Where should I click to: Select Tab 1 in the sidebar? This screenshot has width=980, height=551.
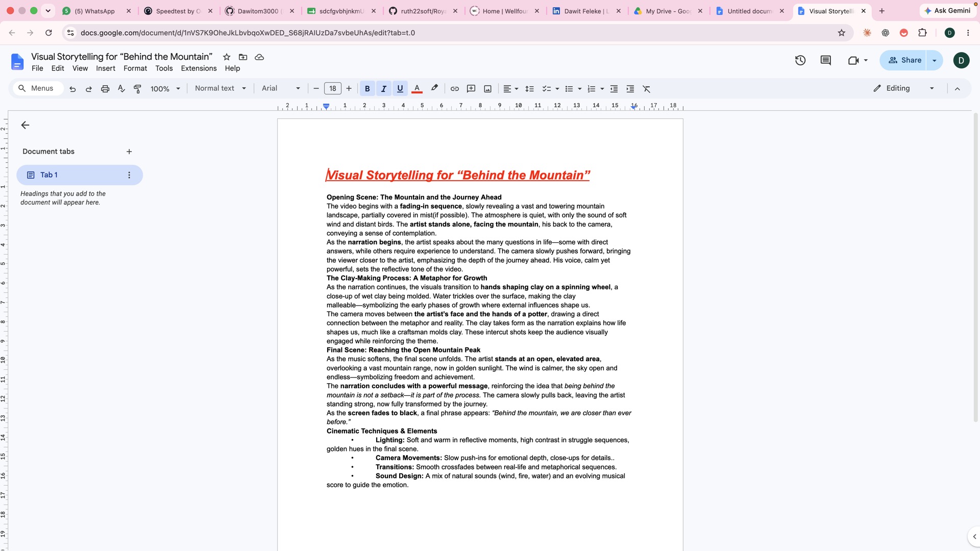click(80, 175)
